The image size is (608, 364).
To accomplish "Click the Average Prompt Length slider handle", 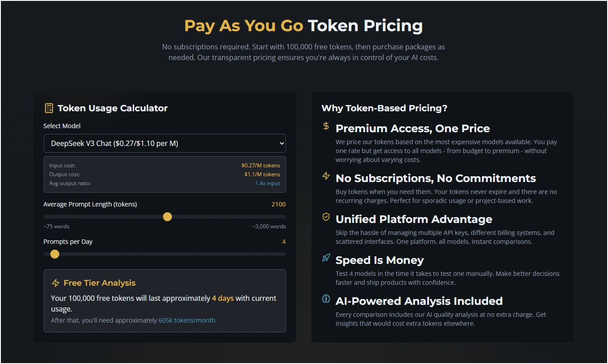I will 167,217.
